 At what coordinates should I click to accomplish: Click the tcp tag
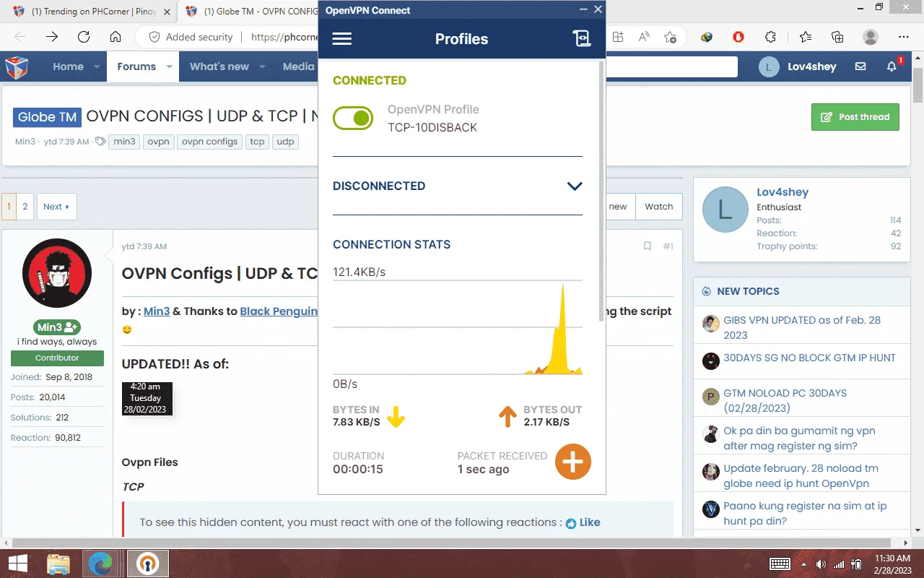(257, 142)
